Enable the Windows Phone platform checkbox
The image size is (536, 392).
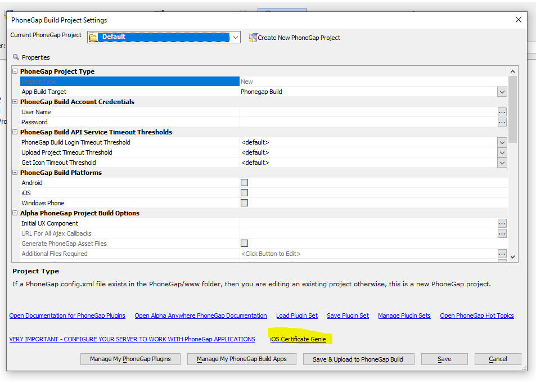coord(245,203)
